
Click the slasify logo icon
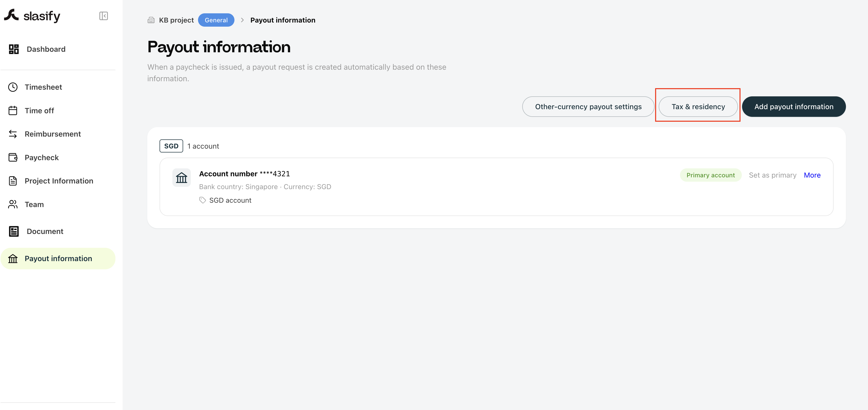[x=11, y=15]
